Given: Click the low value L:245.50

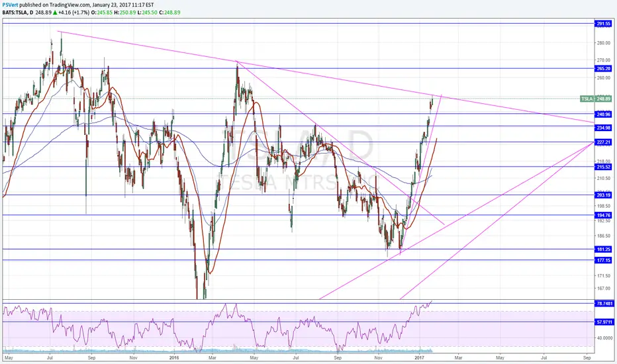Looking at the screenshot, I should click(148, 13).
